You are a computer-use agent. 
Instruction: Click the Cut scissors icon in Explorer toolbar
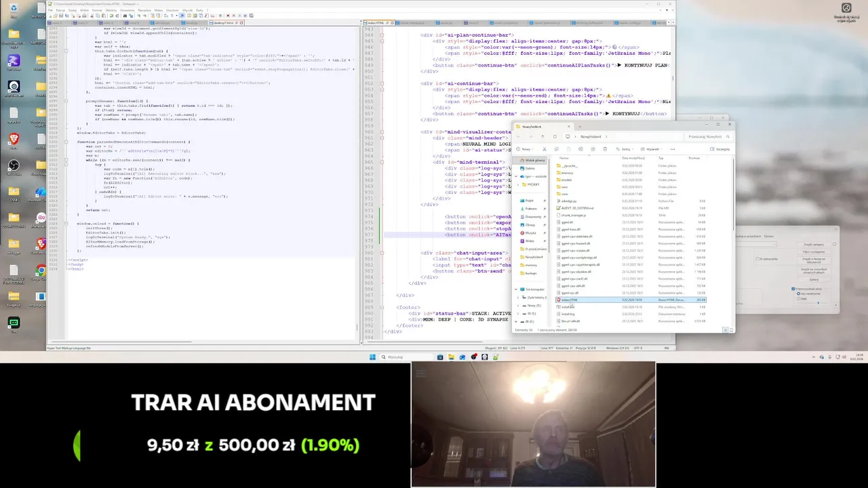545,149
